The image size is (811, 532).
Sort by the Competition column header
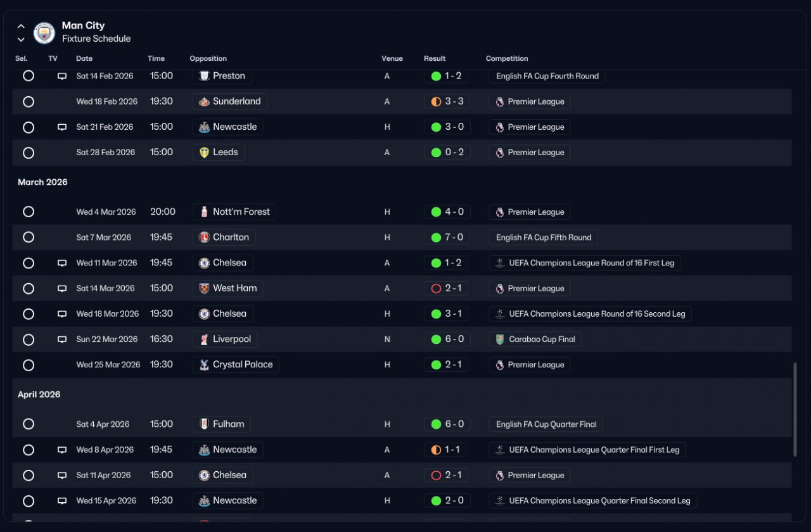click(x=507, y=58)
